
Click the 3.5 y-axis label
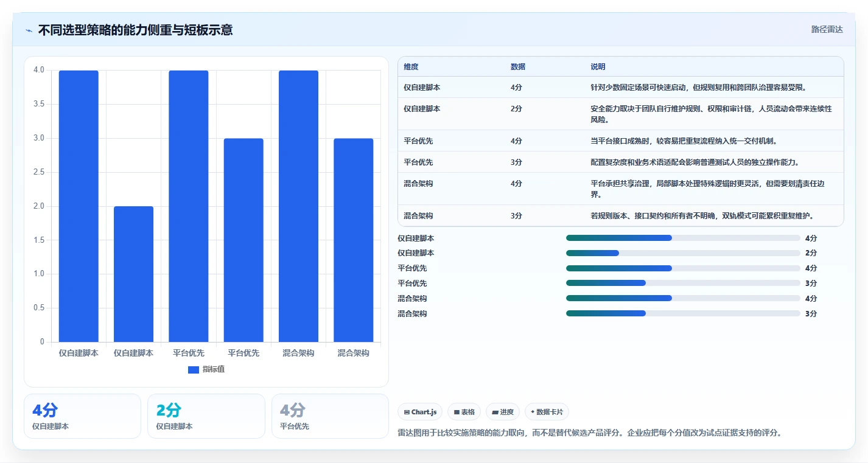(39, 104)
